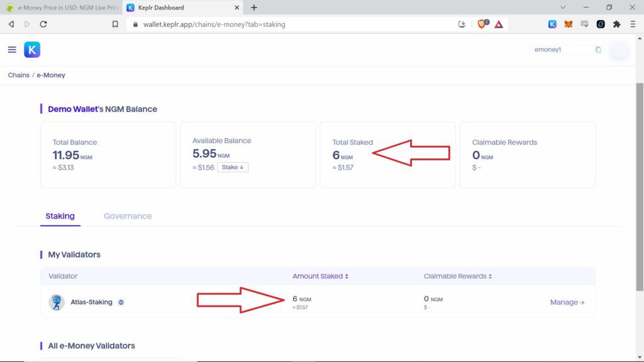Click the 6 NGM staked amount in Atlas-Staking row
644x362 pixels.
(302, 299)
